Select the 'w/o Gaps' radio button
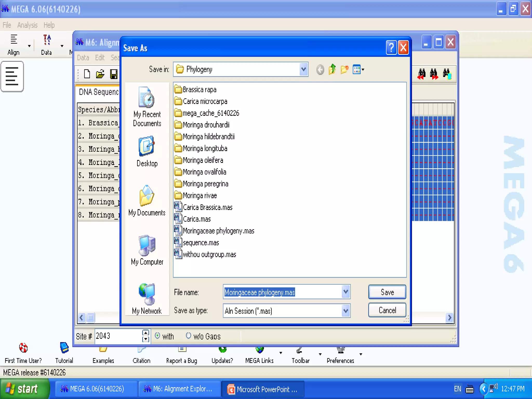Image resolution: width=532 pixels, height=399 pixels. click(189, 336)
